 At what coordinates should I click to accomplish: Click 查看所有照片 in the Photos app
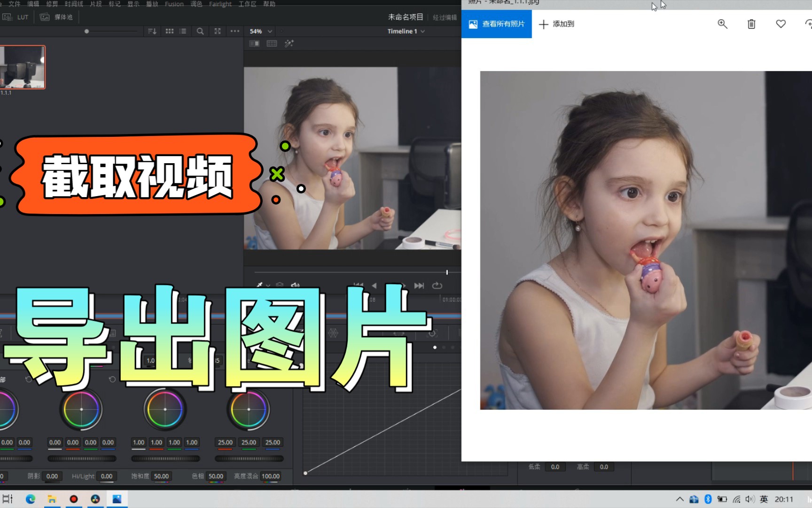pyautogui.click(x=496, y=24)
